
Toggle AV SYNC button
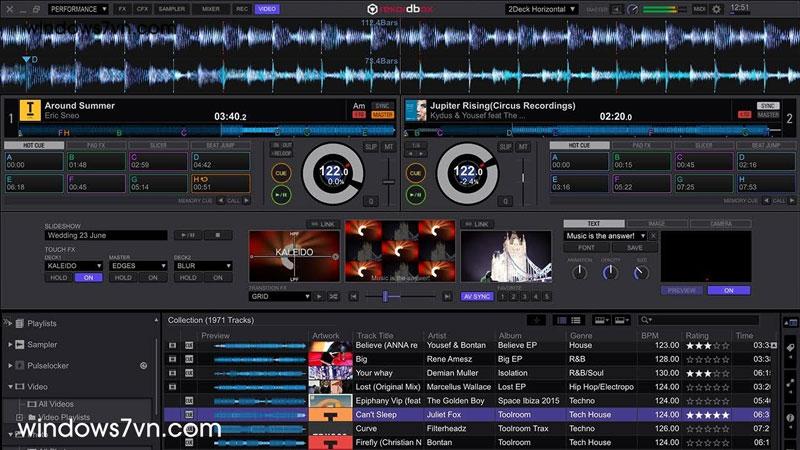477,296
